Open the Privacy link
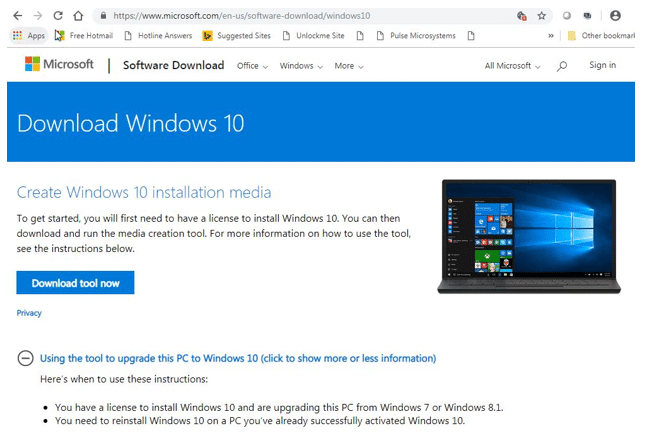 (x=29, y=313)
